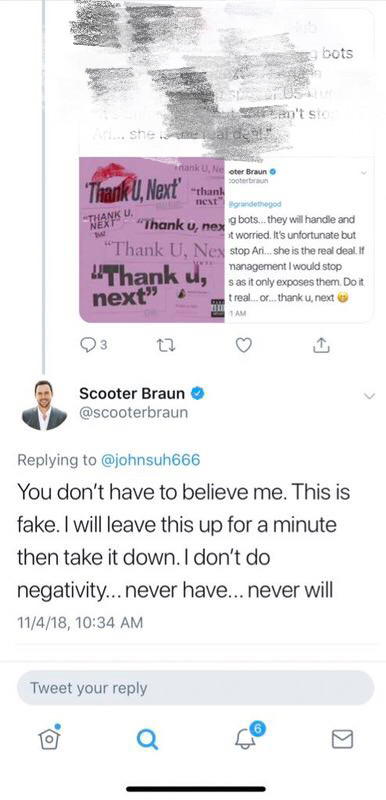
Task: Tap the 11/4/18, 10:34 AM timestamp
Action: click(x=80, y=622)
